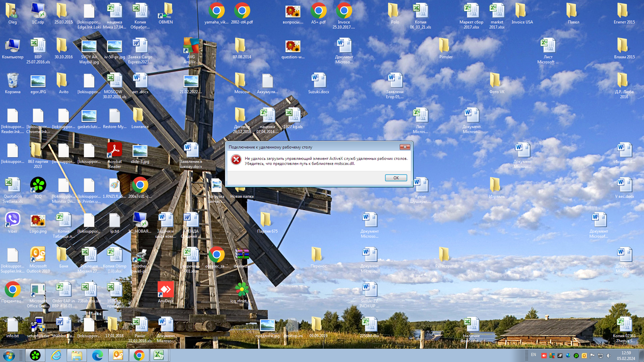Open Microsoft Edge from the taskbar
The image size is (644, 362).
[x=98, y=355]
